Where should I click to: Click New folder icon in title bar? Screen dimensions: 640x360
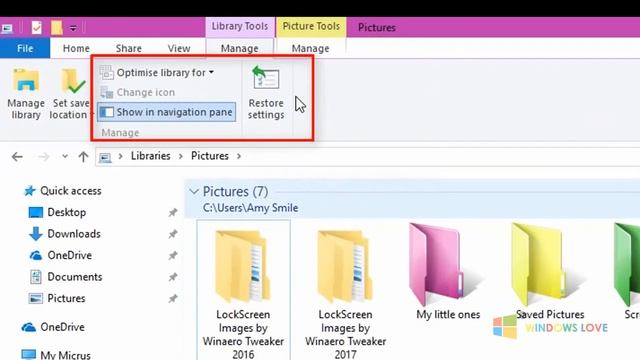(x=57, y=28)
